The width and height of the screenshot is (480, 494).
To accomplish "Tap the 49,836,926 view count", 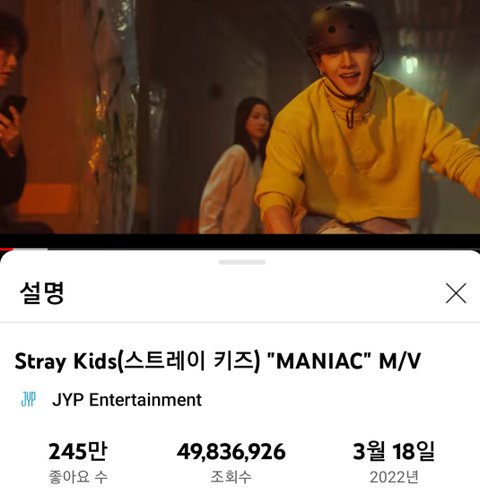I will point(231,452).
